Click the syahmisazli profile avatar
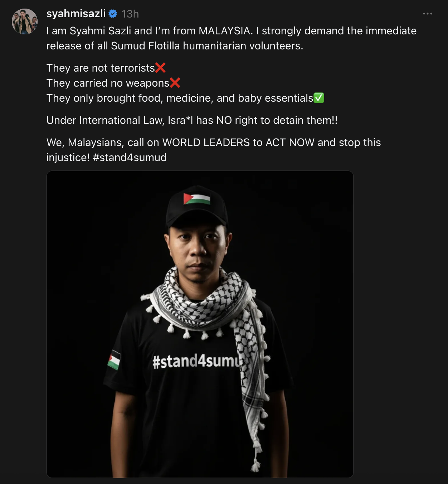Screen dimensions: 448x484 (x=25, y=21)
